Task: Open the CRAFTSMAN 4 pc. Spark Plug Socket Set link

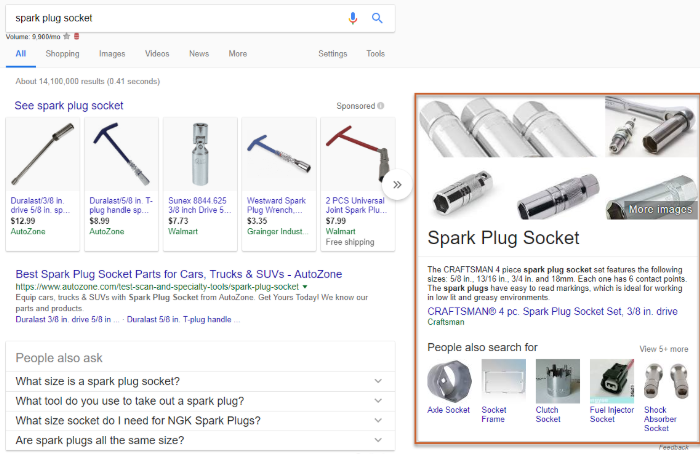Action: [552, 311]
